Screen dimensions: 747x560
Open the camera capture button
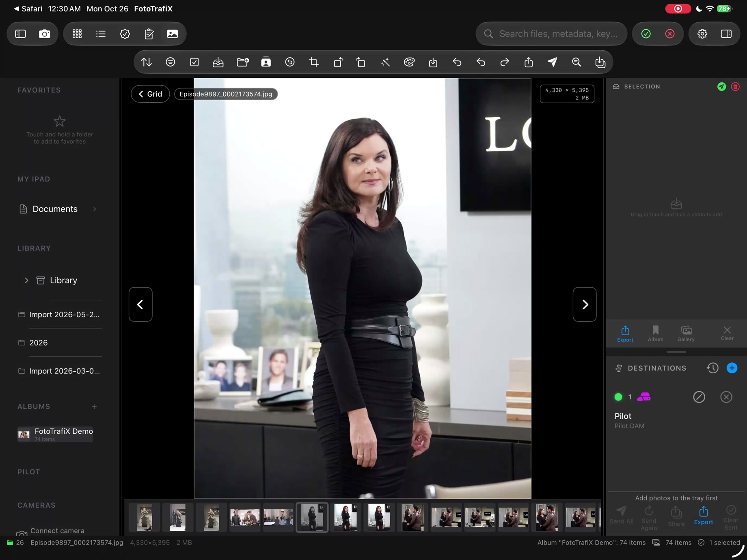(x=45, y=34)
